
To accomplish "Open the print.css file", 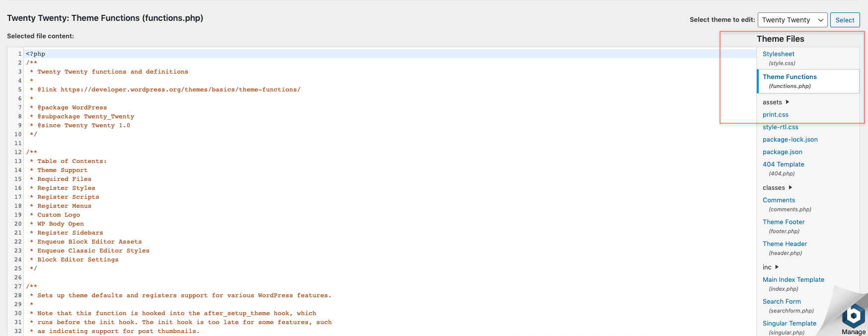I will coord(775,115).
